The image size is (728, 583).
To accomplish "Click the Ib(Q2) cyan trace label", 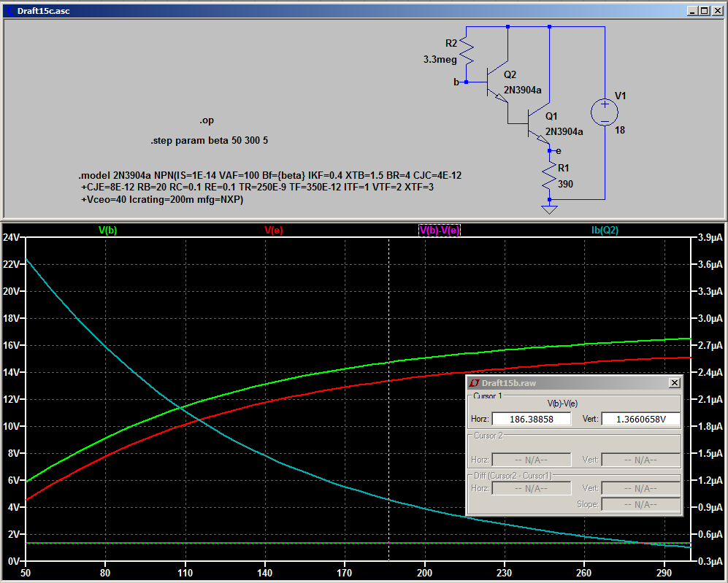I will click(x=605, y=230).
